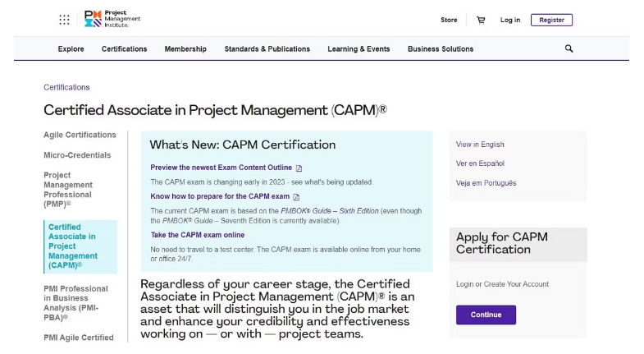Screen dimensions: 644x354
Task: Click the page title Certified Associate in Project Management
Action: click(215, 110)
